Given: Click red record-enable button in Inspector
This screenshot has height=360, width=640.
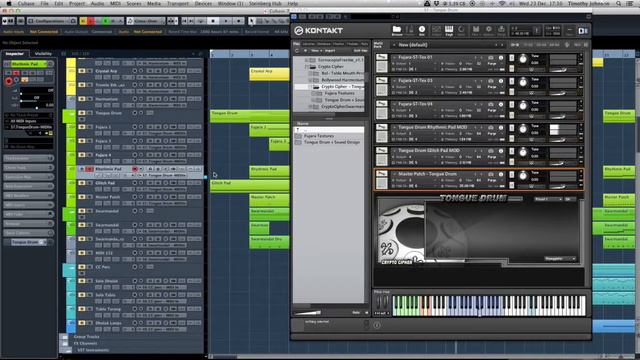Looking at the screenshot, I should point(8,81).
